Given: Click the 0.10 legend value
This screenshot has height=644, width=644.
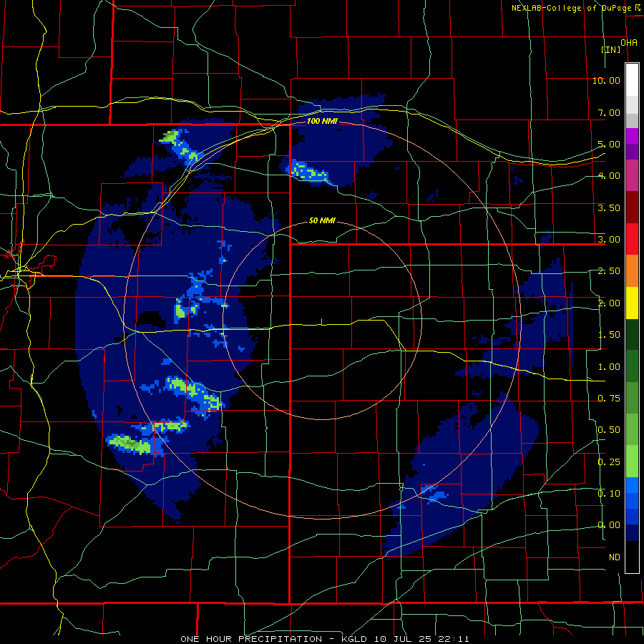Looking at the screenshot, I should click(x=609, y=494).
